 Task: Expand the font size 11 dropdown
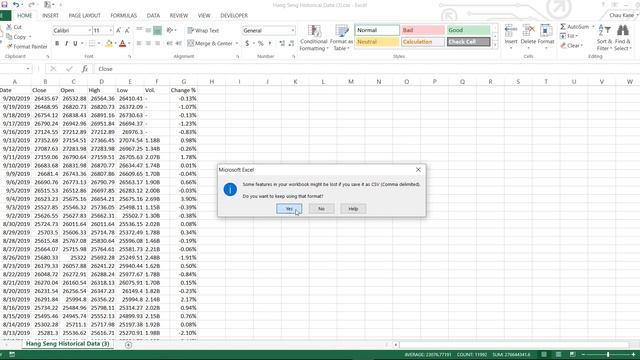coord(110,31)
